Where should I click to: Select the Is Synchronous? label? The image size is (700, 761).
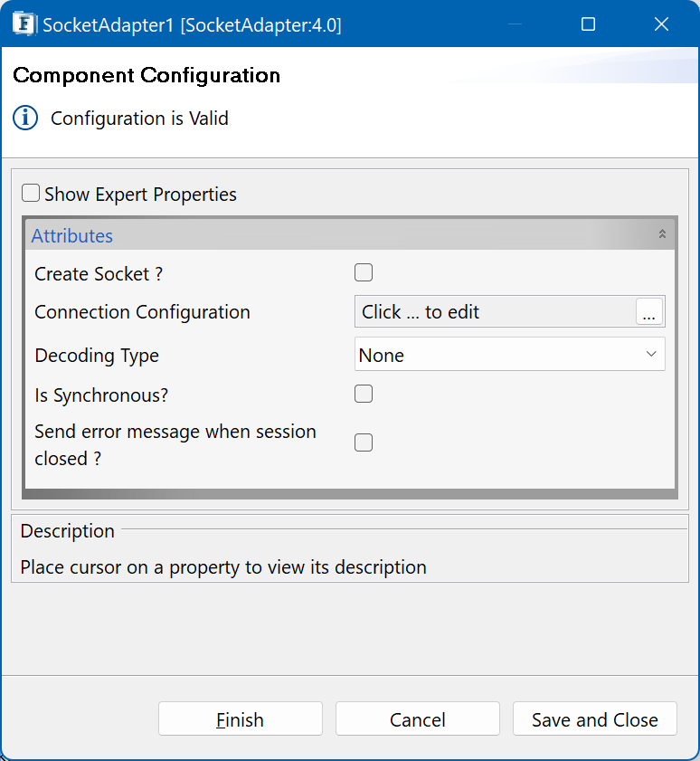tap(101, 395)
